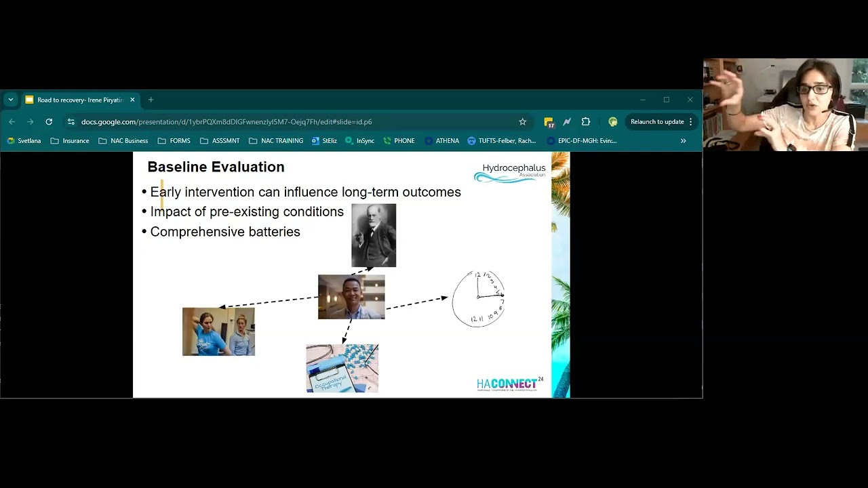This screenshot has width=868, height=488.
Task: Open the Extensions puzzle menu
Action: pos(586,122)
